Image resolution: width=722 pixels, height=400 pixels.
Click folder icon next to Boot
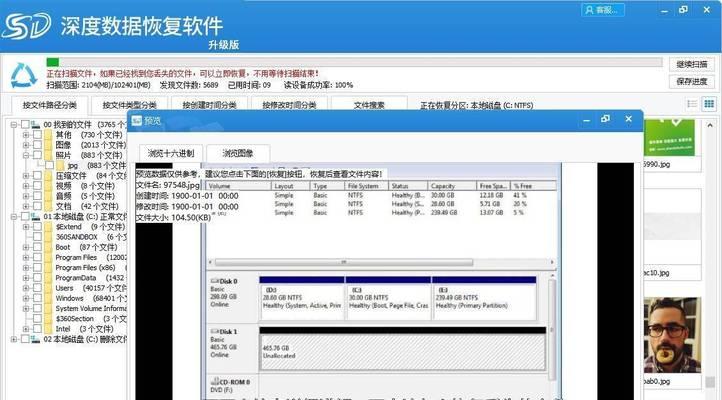pyautogui.click(x=48, y=247)
